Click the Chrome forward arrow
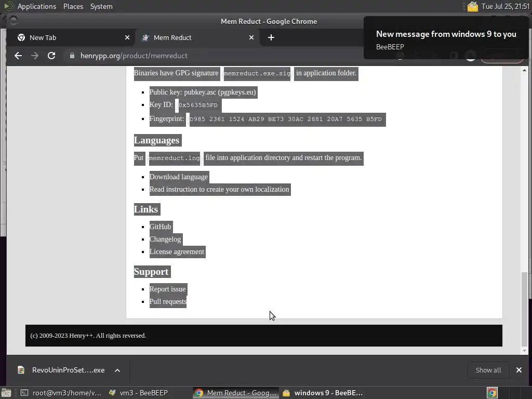The width and height of the screenshot is (532, 399). 35,56
